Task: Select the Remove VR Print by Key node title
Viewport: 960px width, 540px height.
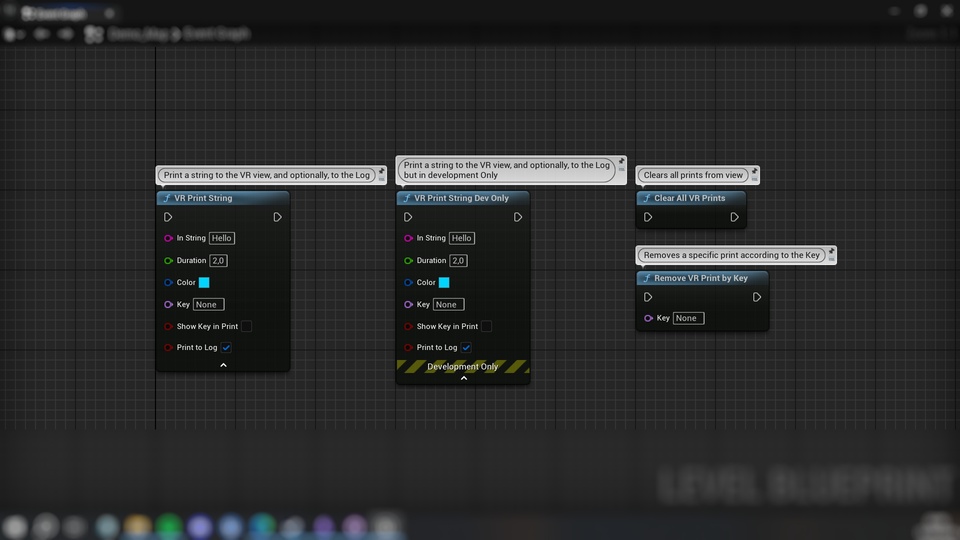Action: click(701, 279)
